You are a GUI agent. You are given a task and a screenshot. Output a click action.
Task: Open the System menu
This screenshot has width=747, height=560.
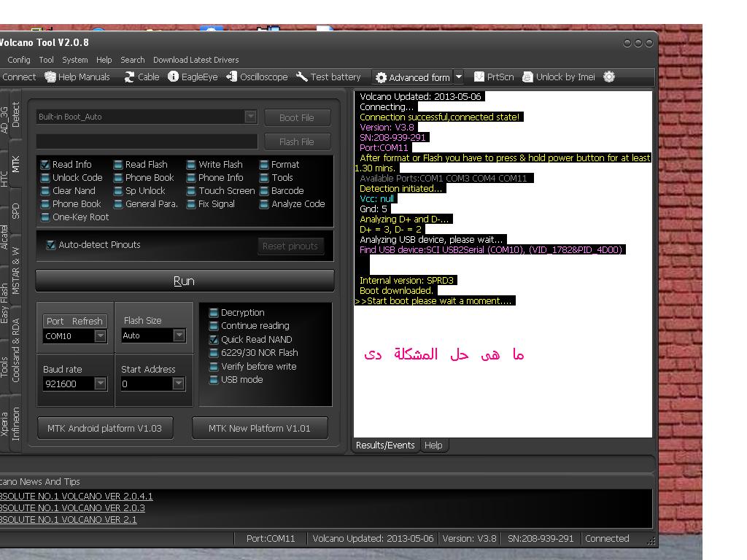coord(75,60)
